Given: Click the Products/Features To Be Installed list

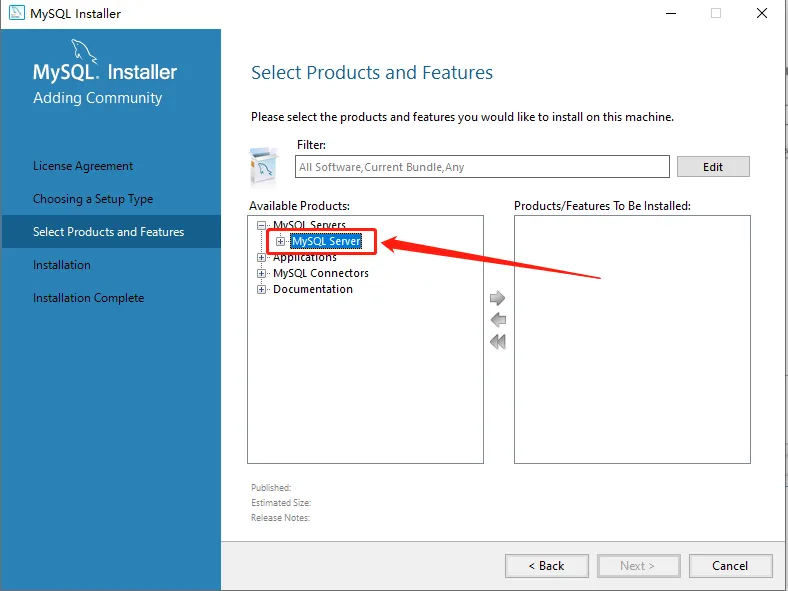Looking at the screenshot, I should click(632, 340).
